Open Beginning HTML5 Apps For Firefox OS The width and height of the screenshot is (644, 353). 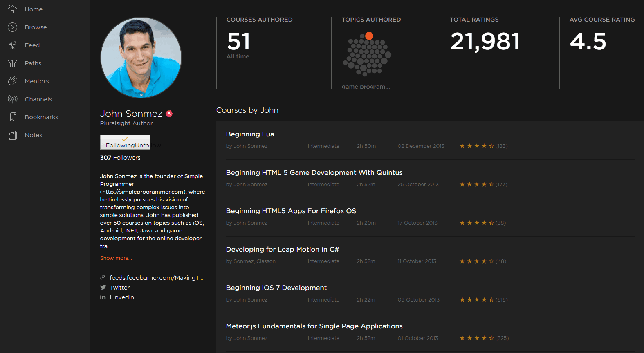[291, 211]
